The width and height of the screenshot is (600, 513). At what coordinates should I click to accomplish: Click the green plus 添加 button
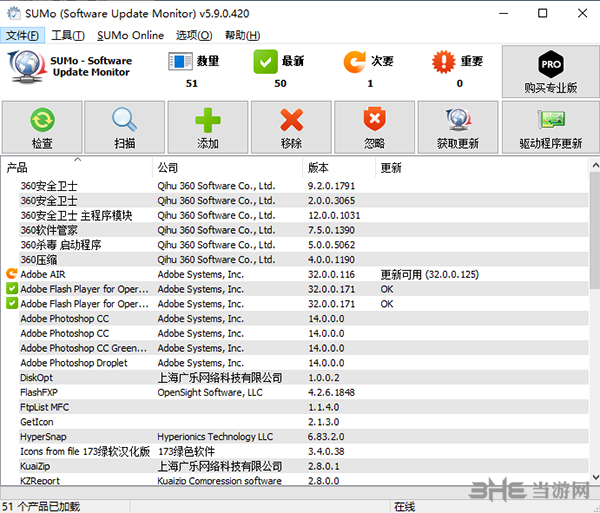pyautogui.click(x=208, y=127)
